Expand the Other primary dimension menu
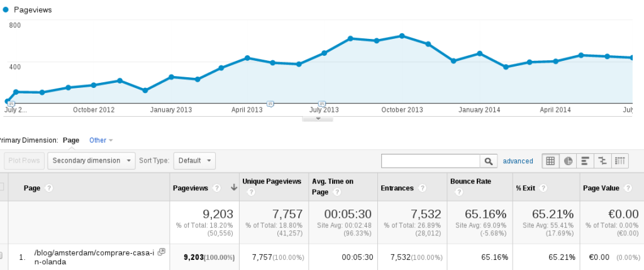This screenshot has height=270, width=644. click(x=101, y=140)
